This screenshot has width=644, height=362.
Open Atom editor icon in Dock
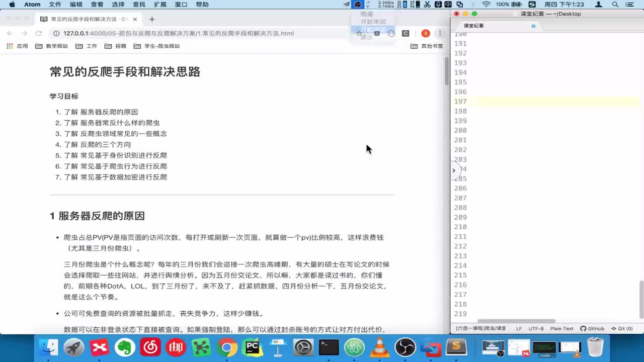[354, 347]
